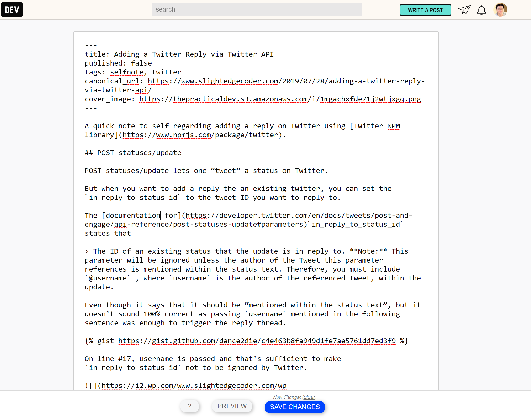Open the Connect paper plane icon
The height and width of the screenshot is (420, 531).
pos(464,10)
